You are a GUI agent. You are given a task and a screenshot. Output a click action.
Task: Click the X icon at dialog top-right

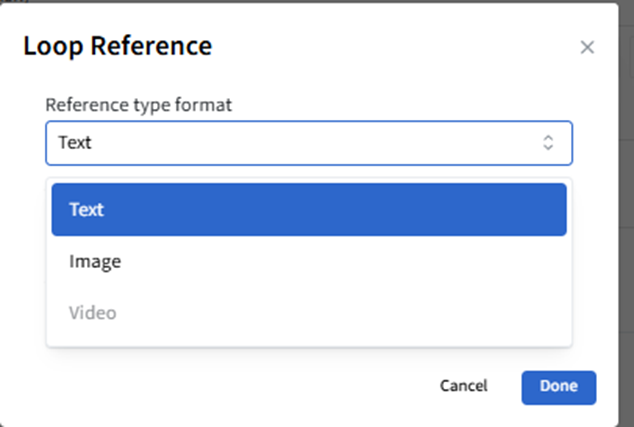(x=587, y=47)
